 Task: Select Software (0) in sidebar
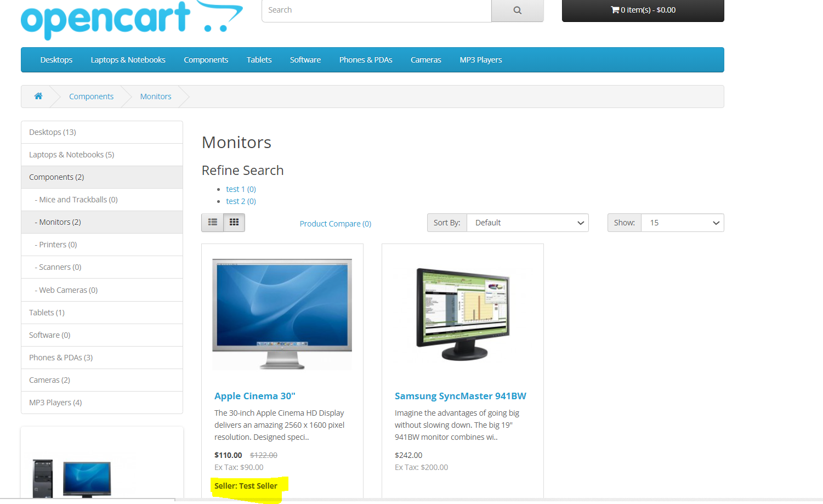point(102,335)
